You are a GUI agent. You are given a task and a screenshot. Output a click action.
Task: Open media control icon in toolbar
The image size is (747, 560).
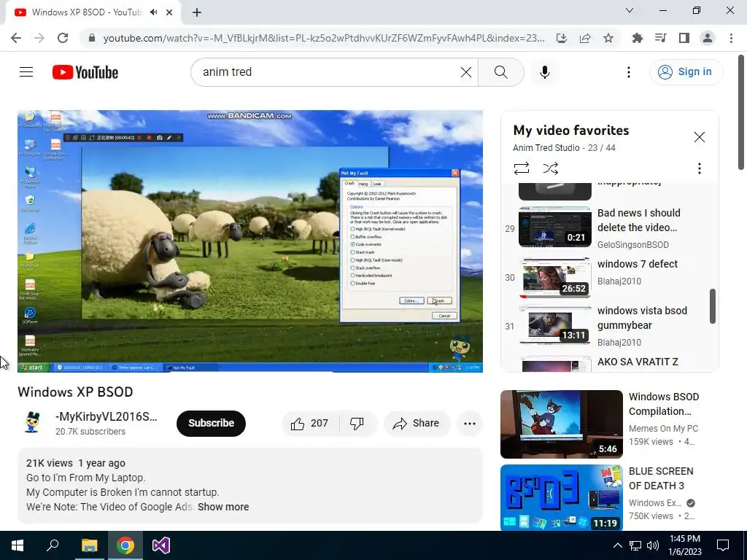tap(660, 38)
